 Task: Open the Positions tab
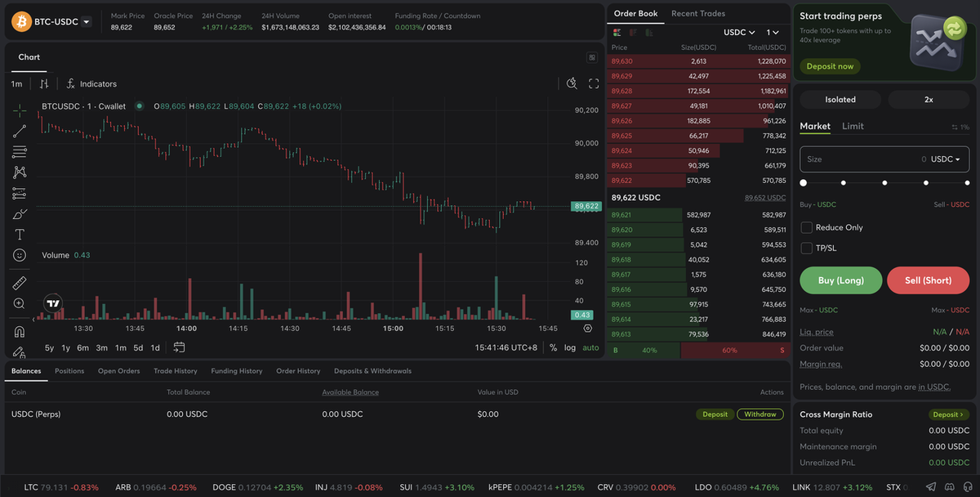(x=69, y=371)
